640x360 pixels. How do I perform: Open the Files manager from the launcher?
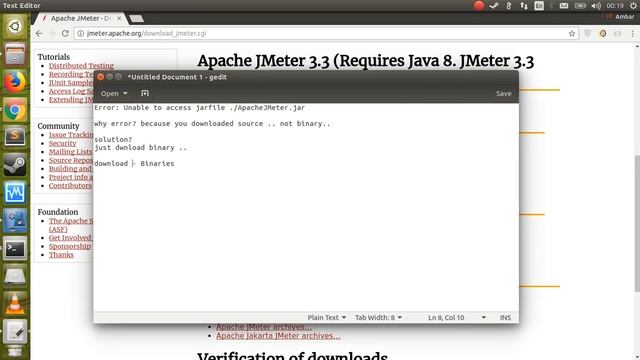pyautogui.click(x=15, y=54)
